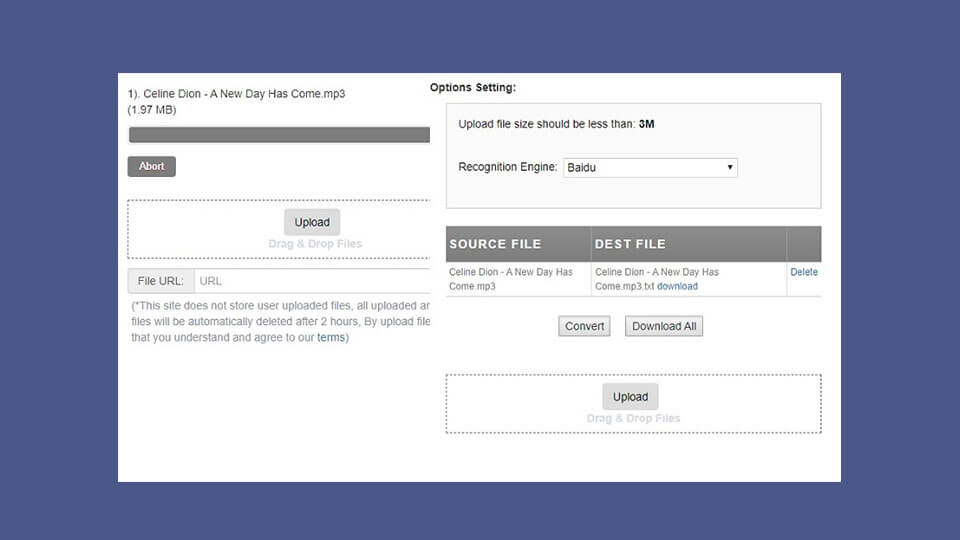Click the uploaded filename text with 1.97 MB
This screenshot has height=540, width=960.
[236, 102]
